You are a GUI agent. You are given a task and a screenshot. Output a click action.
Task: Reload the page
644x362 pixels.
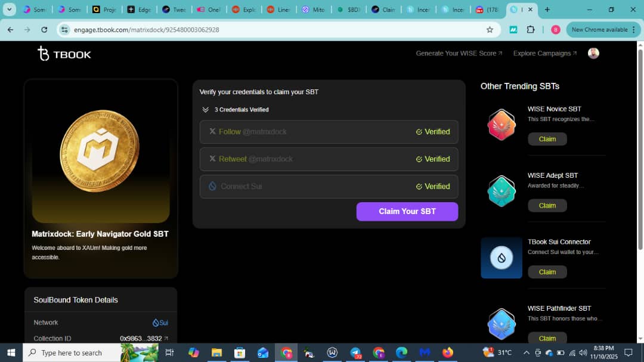(x=44, y=30)
